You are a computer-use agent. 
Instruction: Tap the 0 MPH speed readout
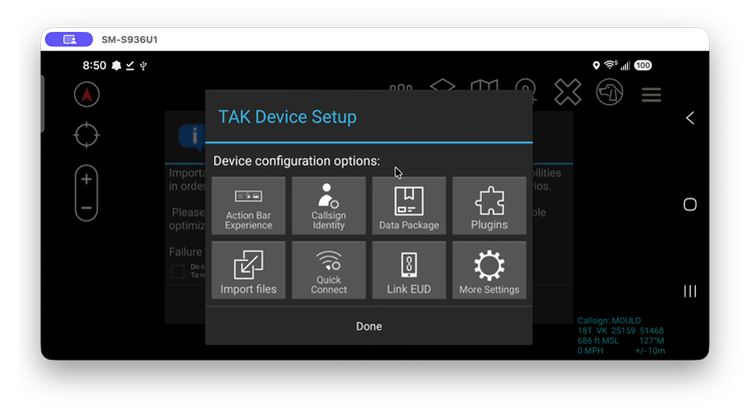pos(590,350)
